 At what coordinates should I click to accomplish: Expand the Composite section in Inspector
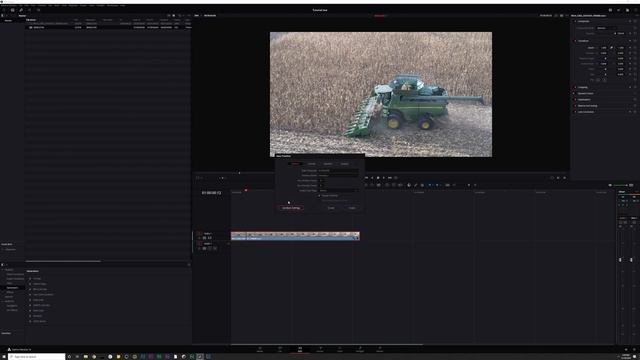tap(583, 21)
